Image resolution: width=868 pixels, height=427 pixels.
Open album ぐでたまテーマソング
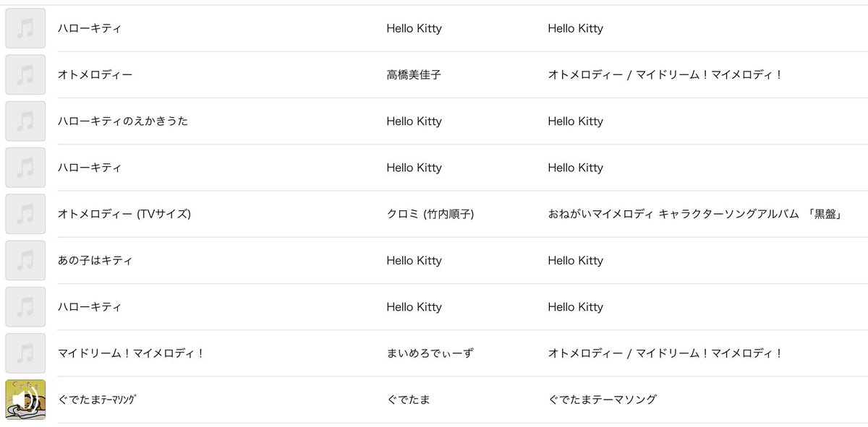[603, 400]
